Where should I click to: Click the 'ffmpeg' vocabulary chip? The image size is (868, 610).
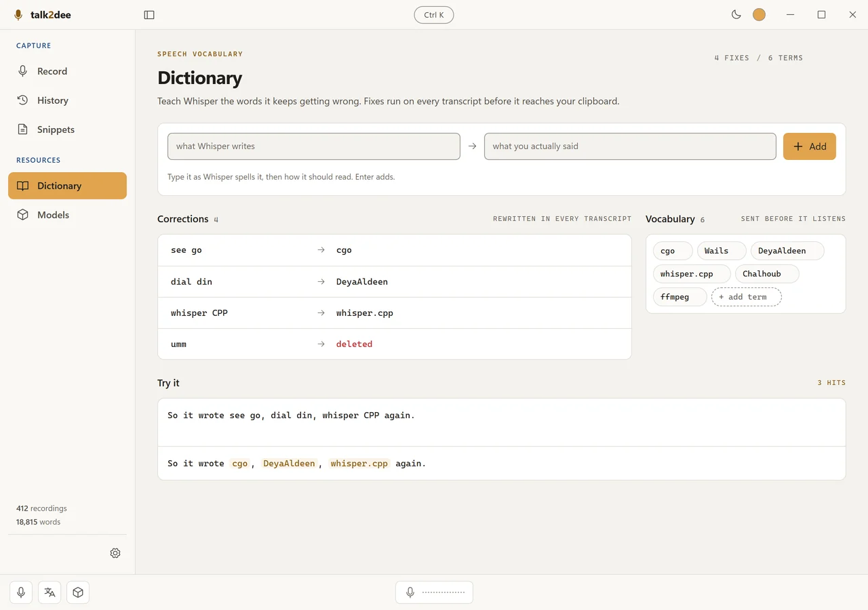pos(680,297)
